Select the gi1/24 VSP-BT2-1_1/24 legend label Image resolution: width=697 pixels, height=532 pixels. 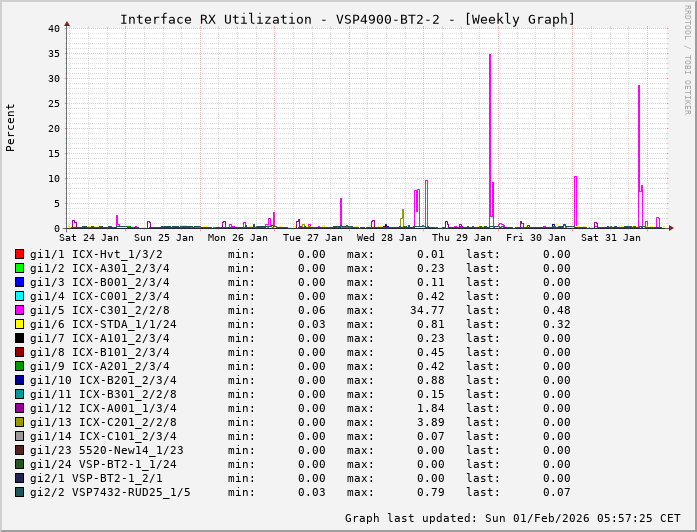103,464
